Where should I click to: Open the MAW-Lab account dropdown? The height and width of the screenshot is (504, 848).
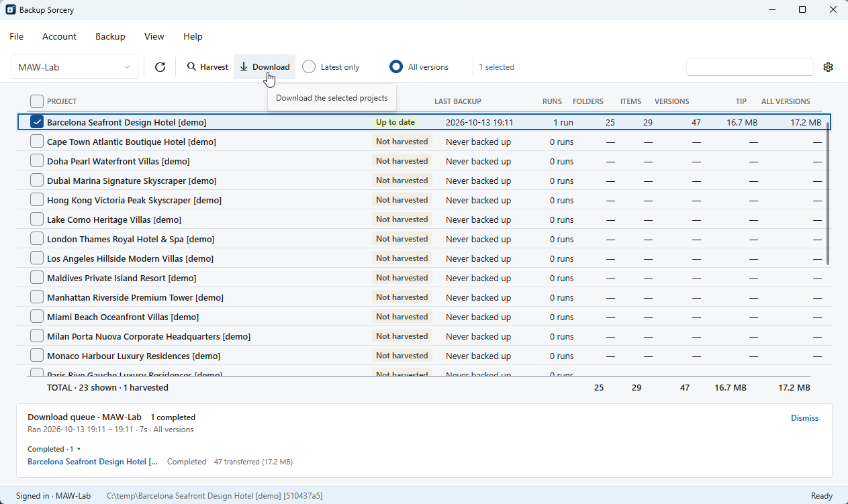coord(75,67)
